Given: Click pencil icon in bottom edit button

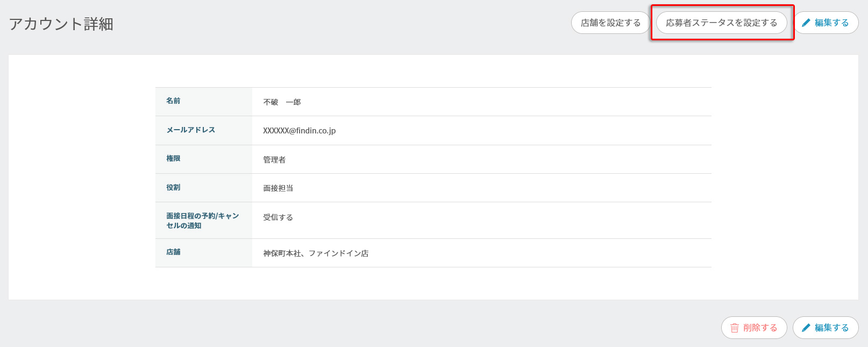Looking at the screenshot, I should [806, 328].
